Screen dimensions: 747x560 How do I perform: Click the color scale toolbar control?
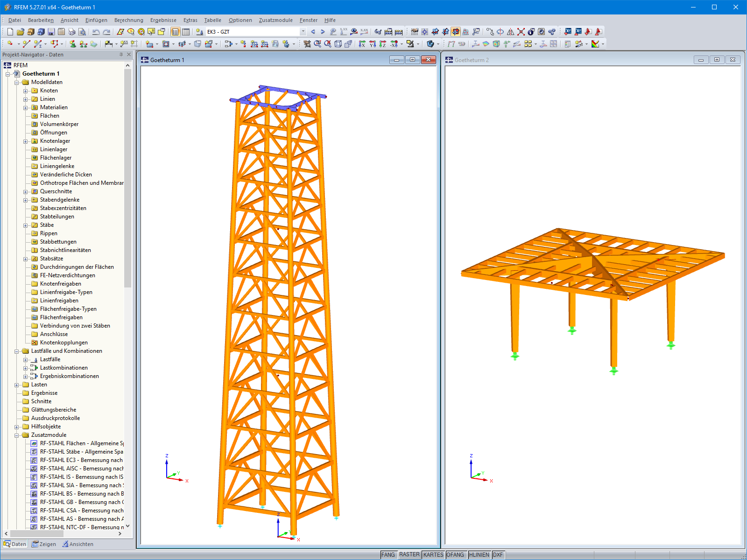tap(596, 44)
